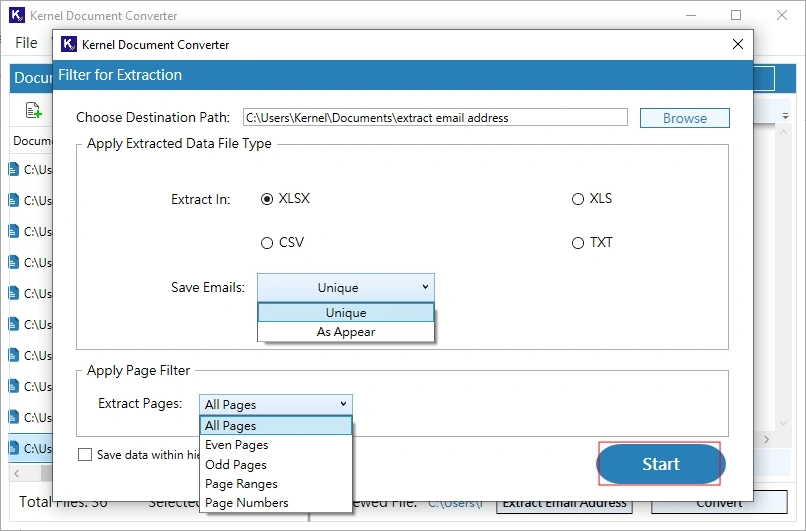Click the main window right scroll arrow
The width and height of the screenshot is (806, 531).
766,440
